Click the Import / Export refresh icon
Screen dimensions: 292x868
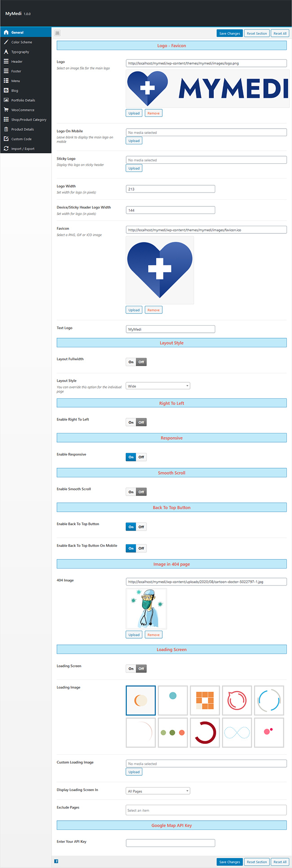pos(6,148)
